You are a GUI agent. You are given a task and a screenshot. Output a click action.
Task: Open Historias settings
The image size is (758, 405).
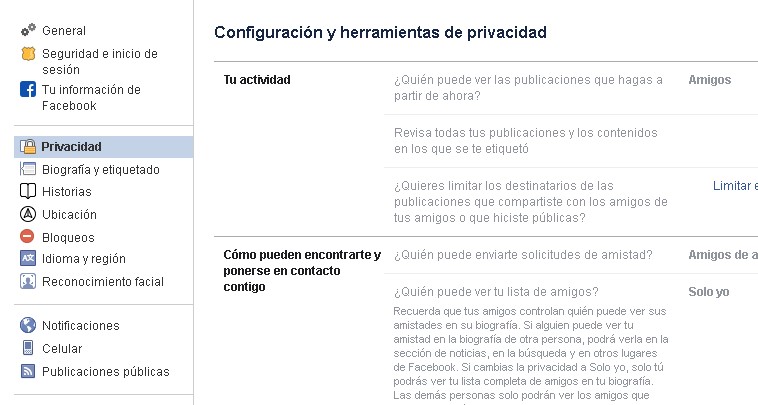(67, 192)
